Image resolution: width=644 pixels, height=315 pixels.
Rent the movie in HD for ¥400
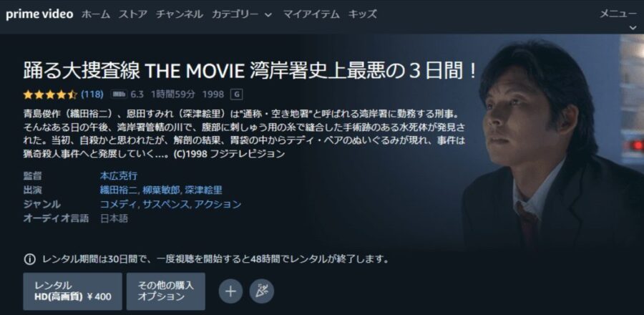(x=72, y=291)
